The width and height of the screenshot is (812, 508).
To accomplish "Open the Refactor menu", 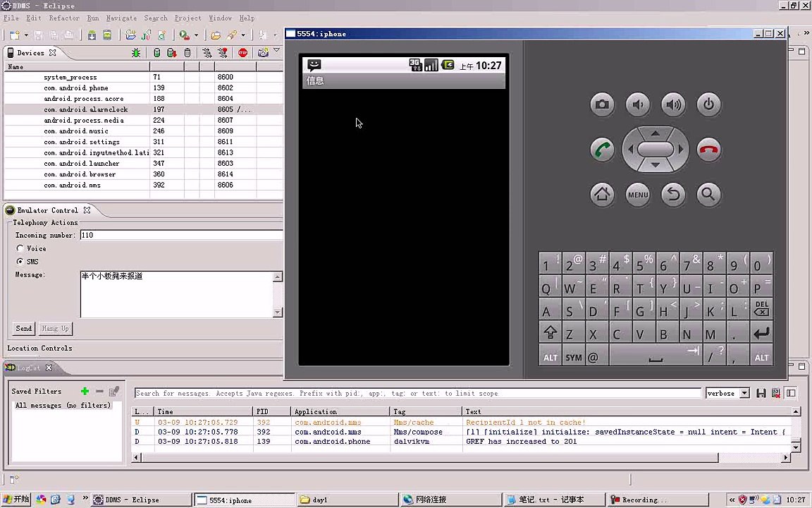I will [x=64, y=18].
